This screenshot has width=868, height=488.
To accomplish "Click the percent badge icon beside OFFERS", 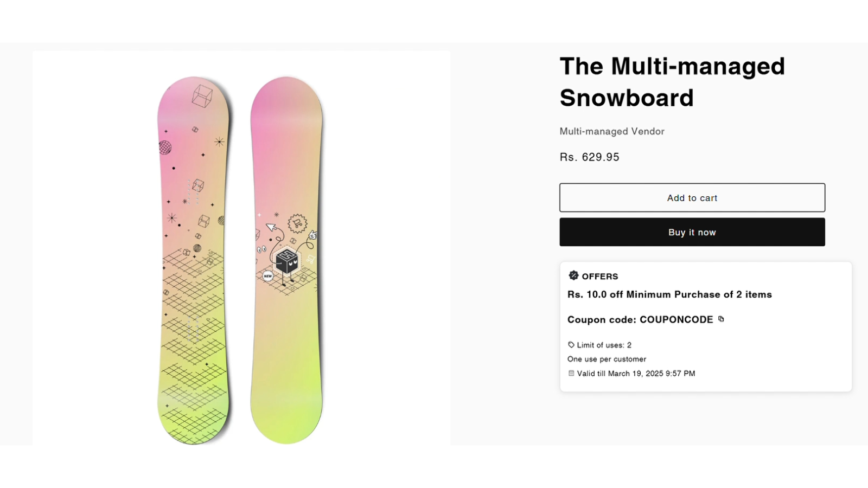I will pos(573,275).
